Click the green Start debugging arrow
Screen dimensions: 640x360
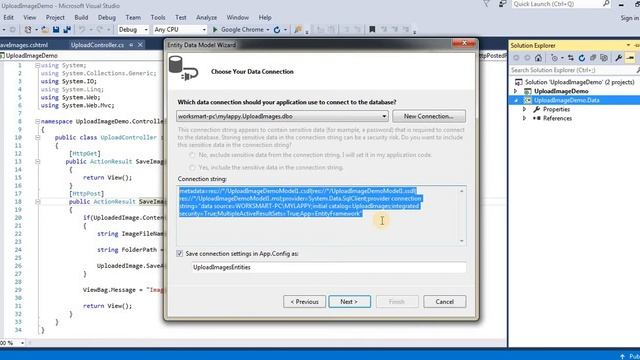tap(215, 29)
